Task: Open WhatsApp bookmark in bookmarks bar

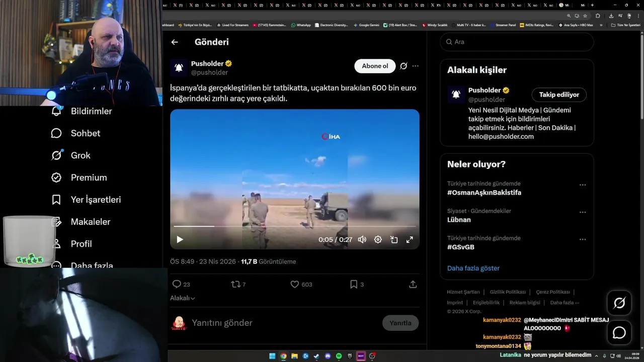Action: (301, 25)
